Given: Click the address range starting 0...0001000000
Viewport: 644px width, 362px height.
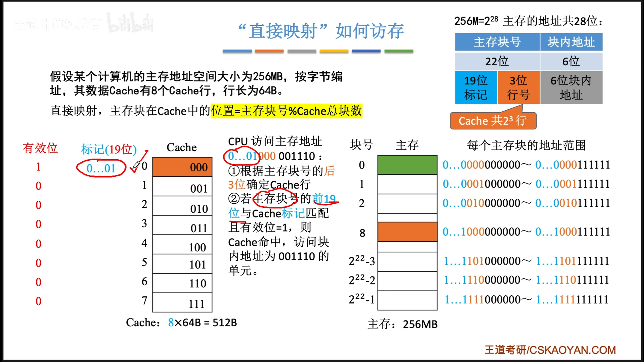Looking at the screenshot, I should (526, 184).
